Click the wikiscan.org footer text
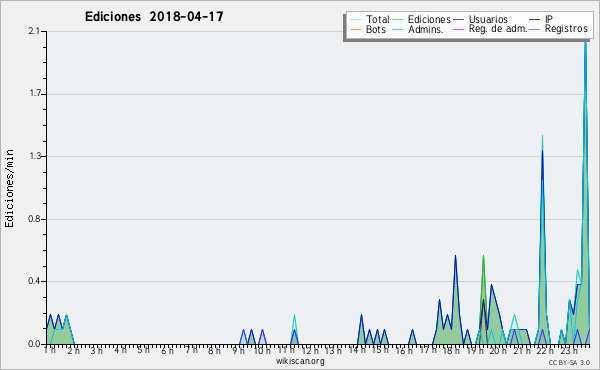 tap(300, 361)
